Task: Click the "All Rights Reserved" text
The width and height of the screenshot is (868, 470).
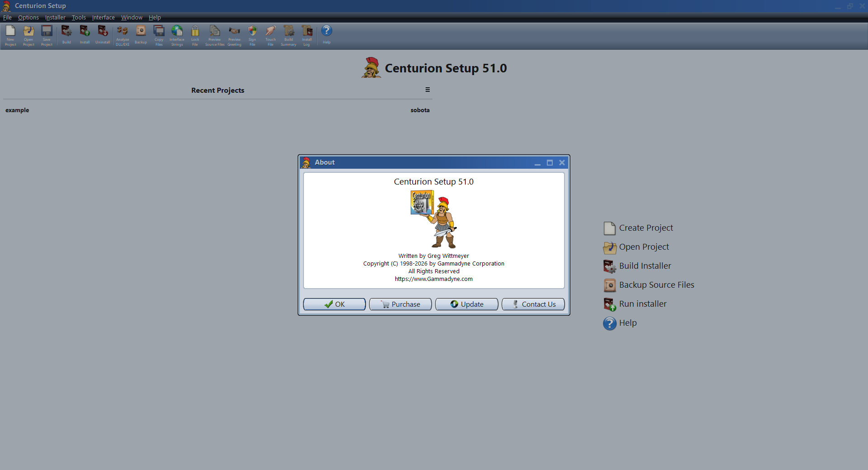Action: coord(434,271)
